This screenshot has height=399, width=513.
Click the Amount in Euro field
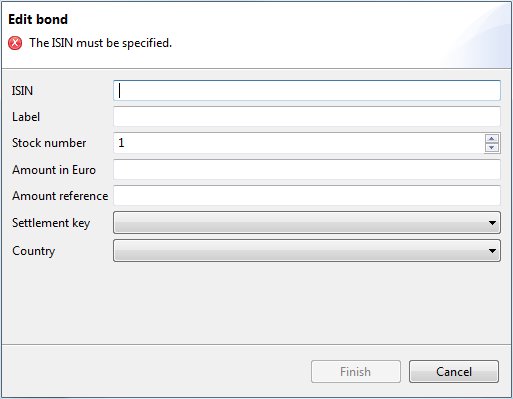tap(307, 169)
